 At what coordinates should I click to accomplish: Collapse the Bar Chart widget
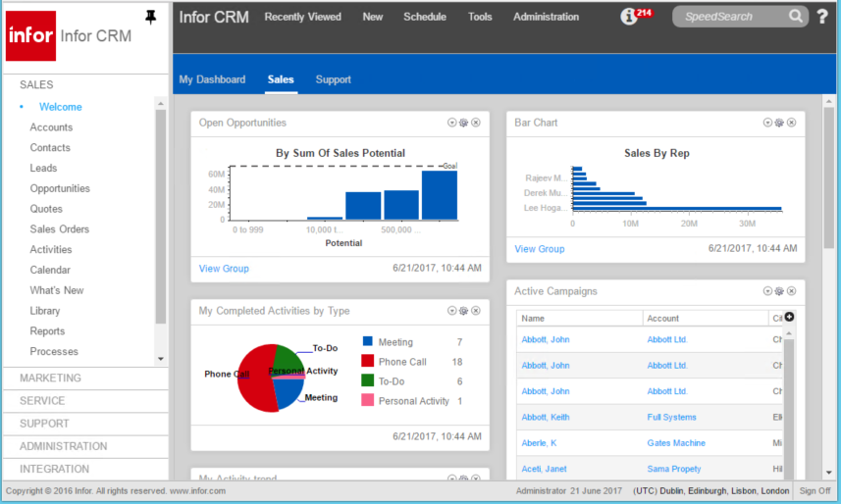(x=767, y=123)
